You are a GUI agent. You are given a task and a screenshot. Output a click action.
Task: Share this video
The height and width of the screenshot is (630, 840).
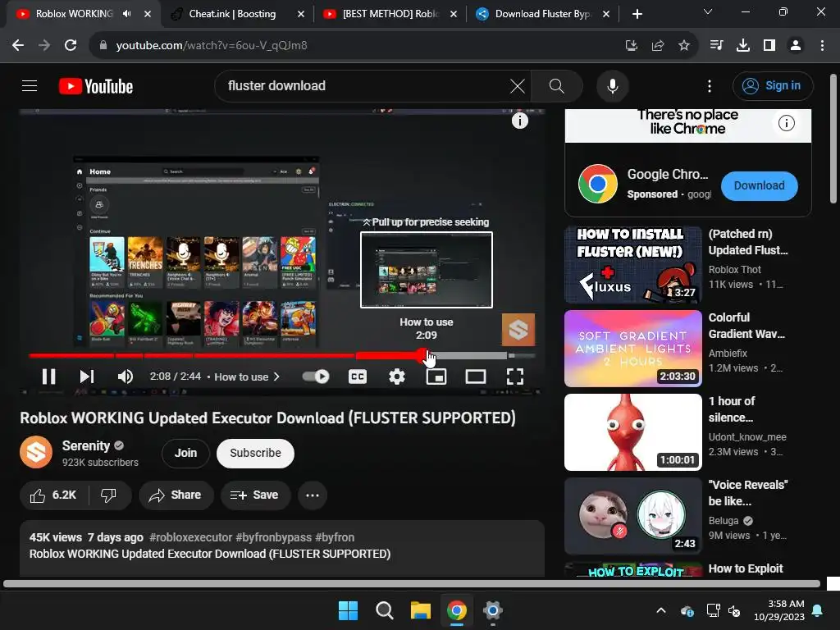click(x=176, y=495)
